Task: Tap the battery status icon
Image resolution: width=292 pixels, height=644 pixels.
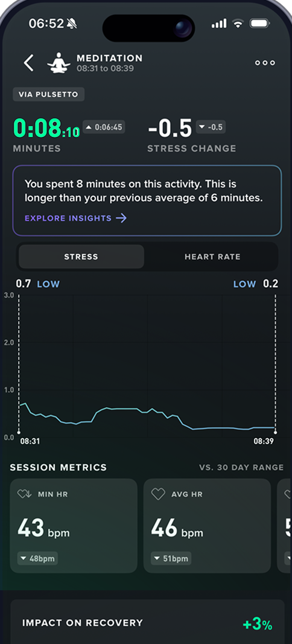Action: coord(259,24)
